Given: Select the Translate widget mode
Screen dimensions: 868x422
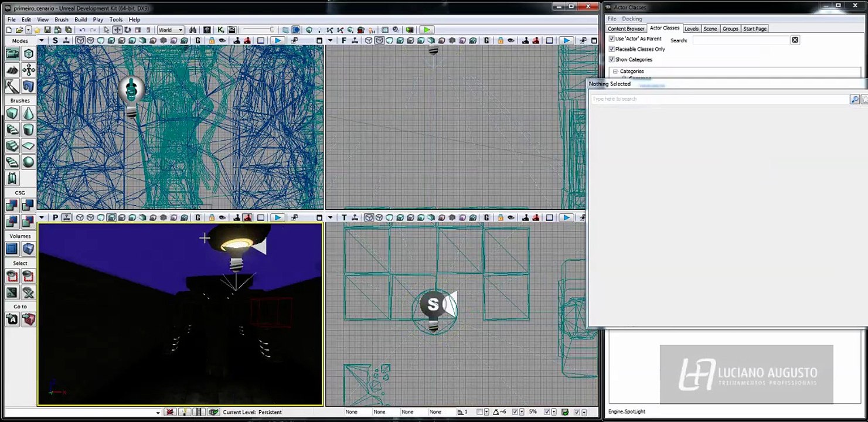Looking at the screenshot, I should click(x=117, y=30).
